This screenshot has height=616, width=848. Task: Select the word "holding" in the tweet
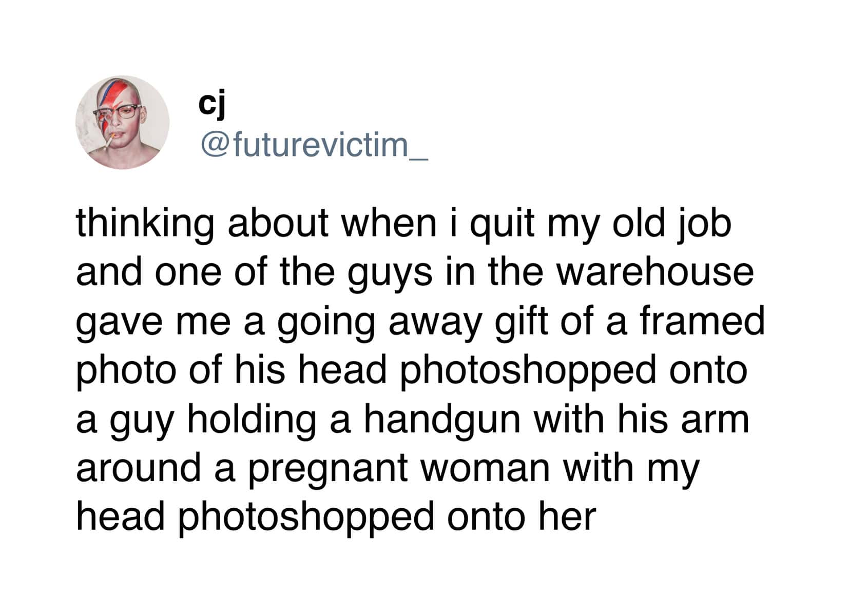coord(251,419)
